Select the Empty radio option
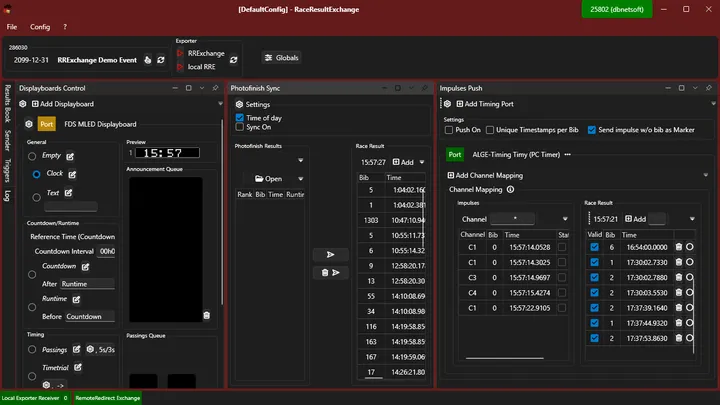The image size is (720, 405). pyautogui.click(x=32, y=157)
